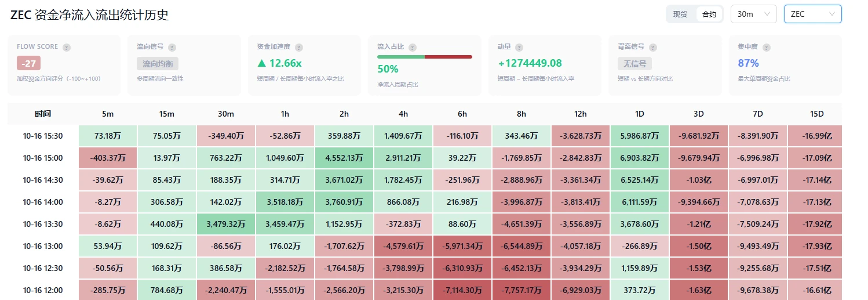Click the 流向均衡 signal badge
The image size is (868, 300).
[x=158, y=63]
